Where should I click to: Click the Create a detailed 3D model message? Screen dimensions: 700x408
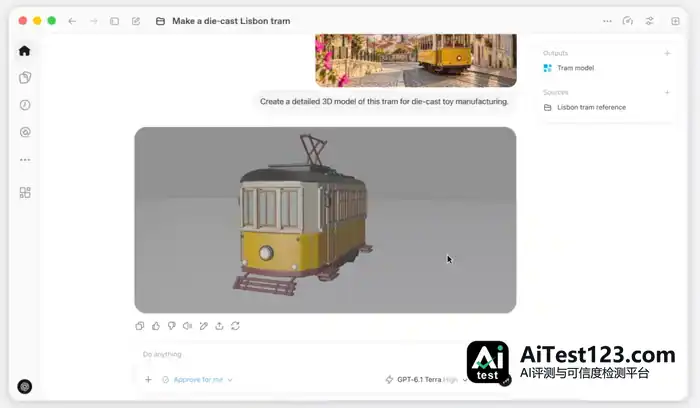point(384,102)
